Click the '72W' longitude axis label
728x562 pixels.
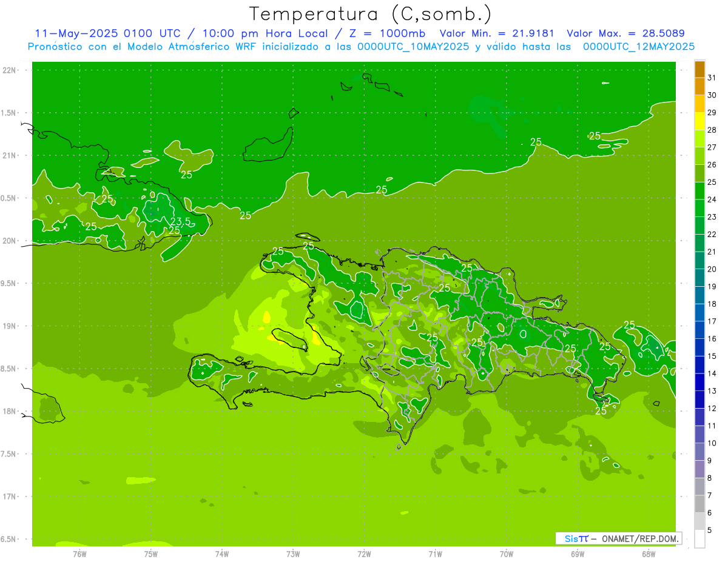click(364, 554)
